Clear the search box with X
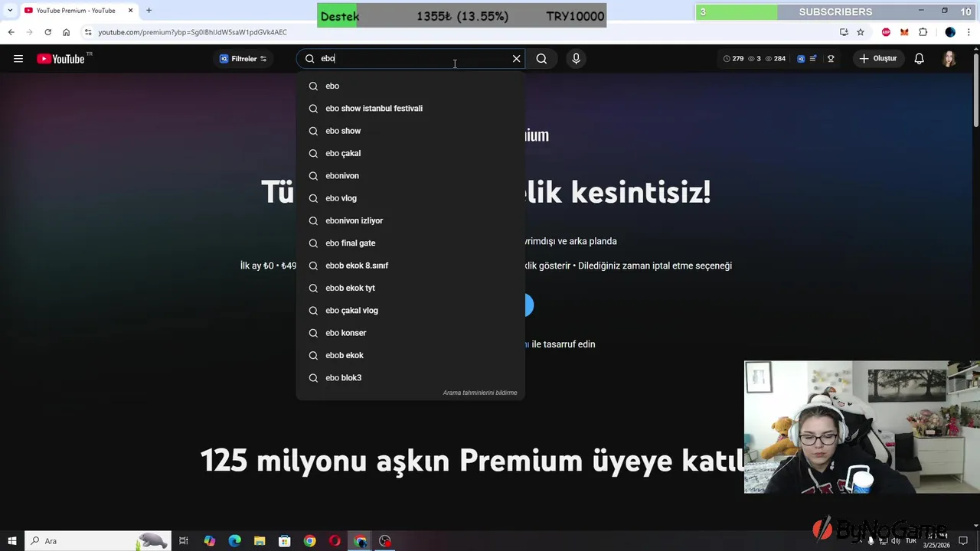Viewport: 980px width, 551px height. tap(516, 59)
